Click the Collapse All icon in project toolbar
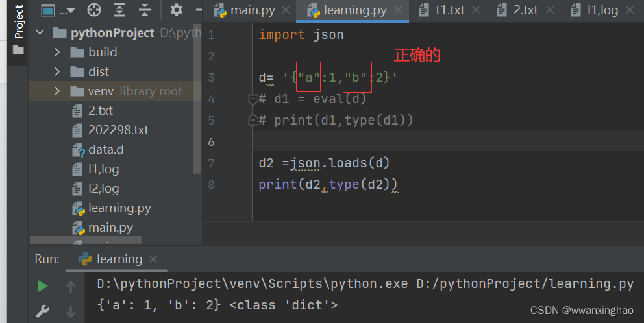The image size is (644, 323). click(145, 10)
